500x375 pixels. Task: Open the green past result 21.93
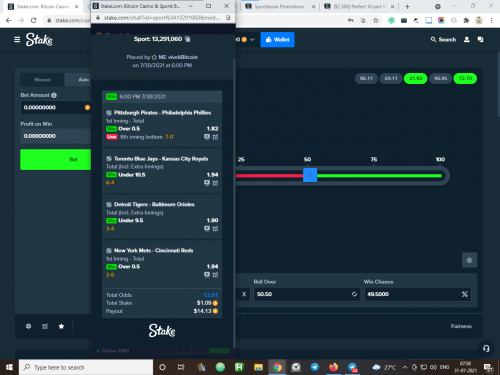pyautogui.click(x=416, y=78)
